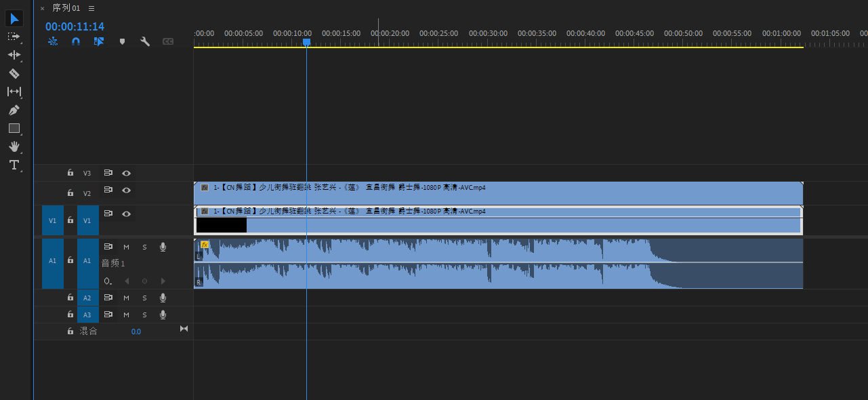Solo audio track A2 with S button

(x=144, y=298)
